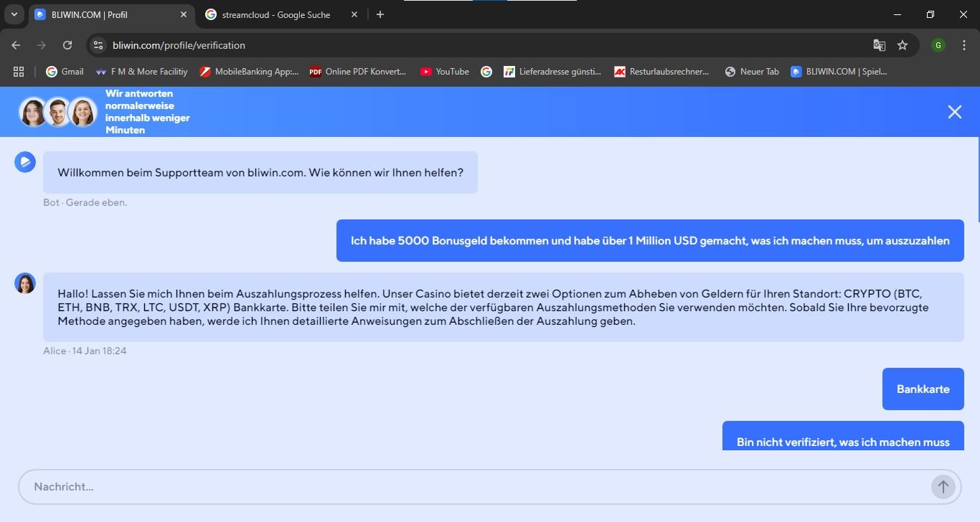Click the Nachricht message input field
The height and width of the screenshot is (522, 980).
(x=473, y=487)
